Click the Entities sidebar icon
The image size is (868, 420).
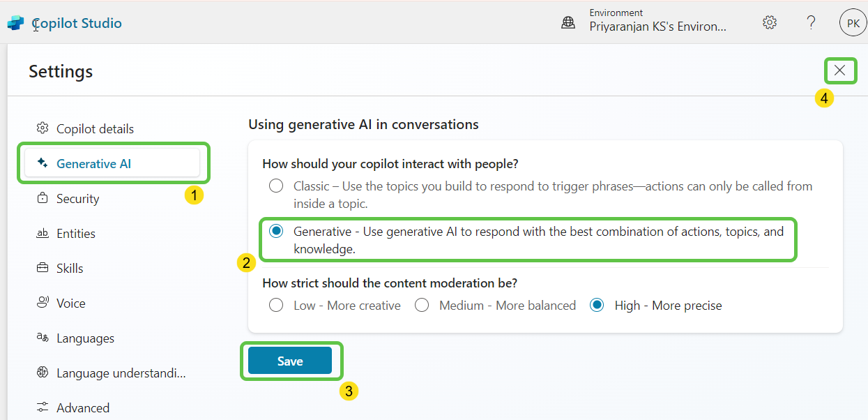(x=41, y=233)
